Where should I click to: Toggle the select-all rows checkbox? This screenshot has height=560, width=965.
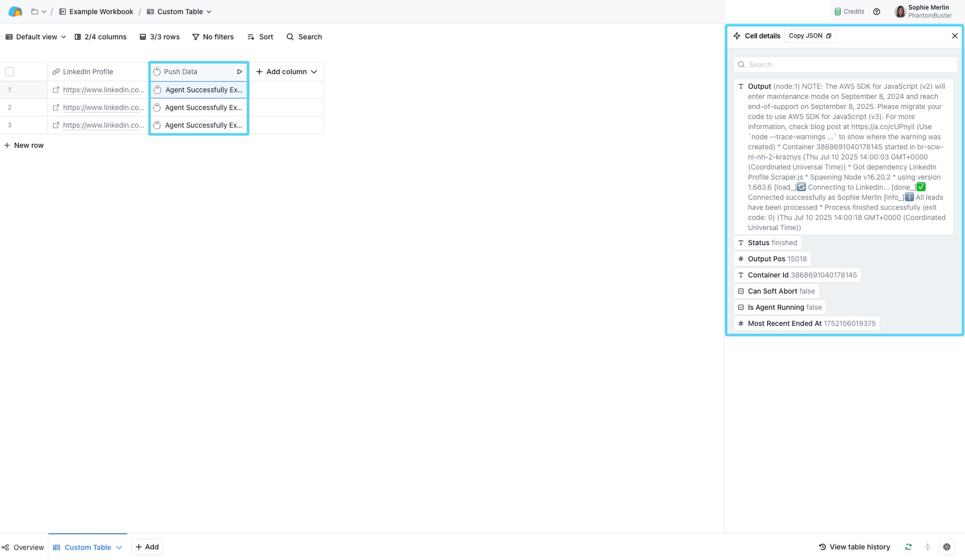tap(10, 72)
